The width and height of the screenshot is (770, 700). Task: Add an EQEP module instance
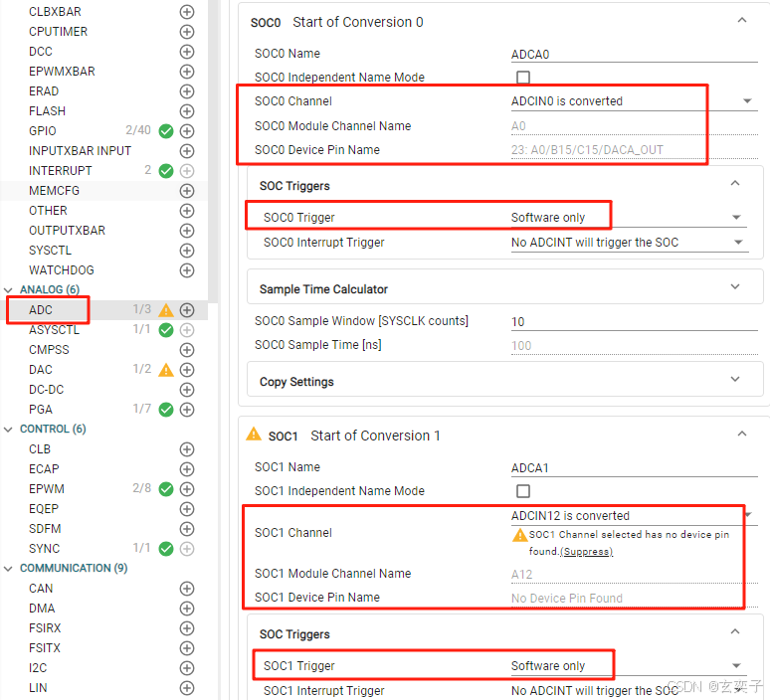[x=187, y=509]
